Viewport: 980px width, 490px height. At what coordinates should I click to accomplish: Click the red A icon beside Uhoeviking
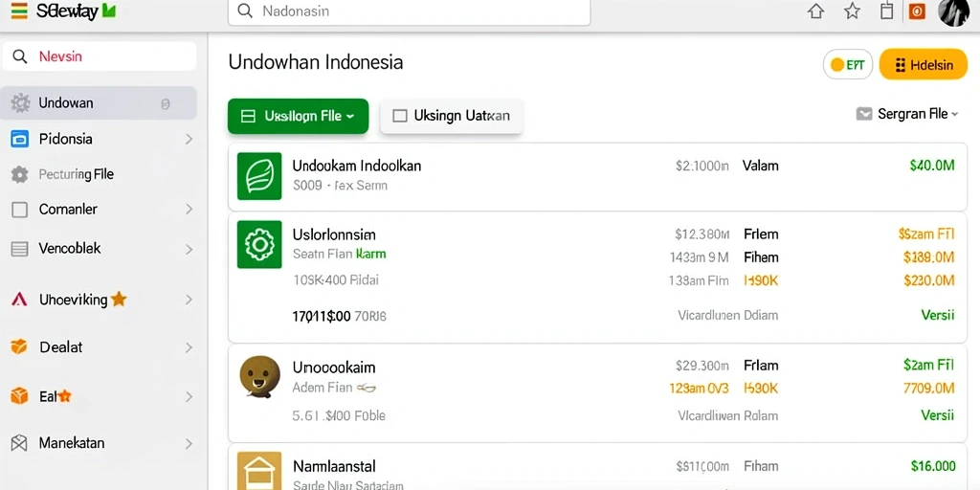pyautogui.click(x=19, y=300)
